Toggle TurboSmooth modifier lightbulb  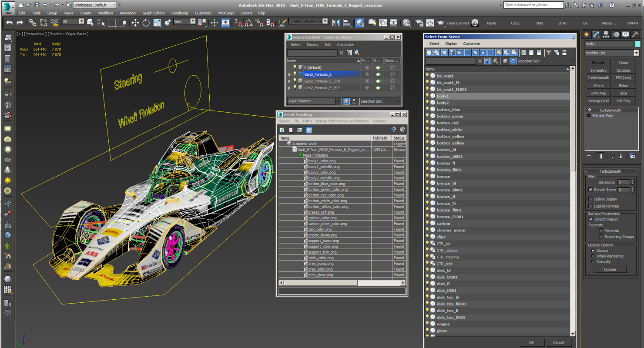pos(589,110)
